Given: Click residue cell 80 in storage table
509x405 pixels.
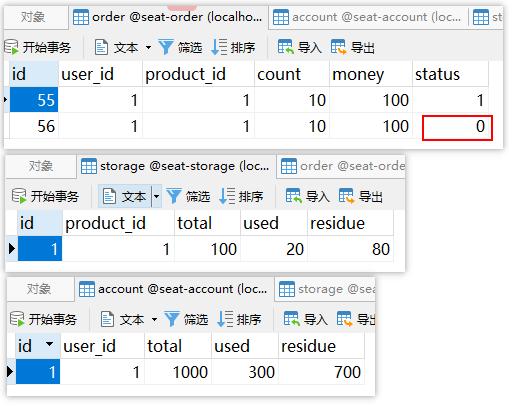Looking at the screenshot, I should click(x=350, y=249).
